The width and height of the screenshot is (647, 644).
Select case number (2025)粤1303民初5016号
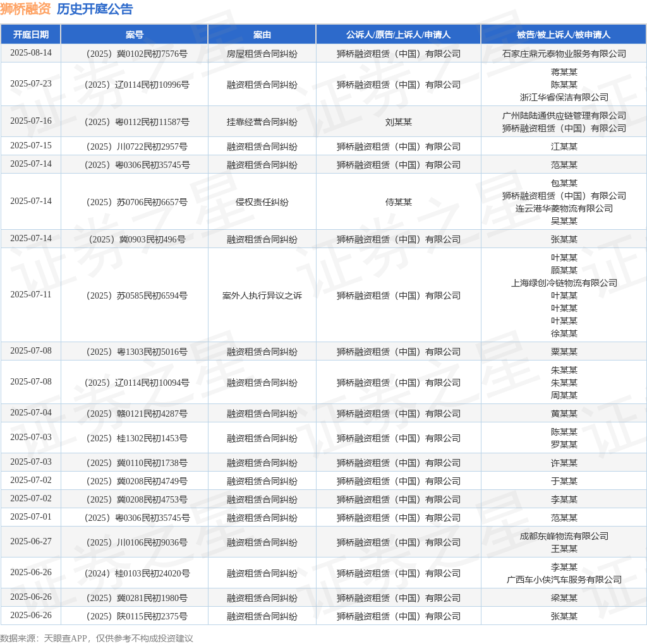[135, 352]
